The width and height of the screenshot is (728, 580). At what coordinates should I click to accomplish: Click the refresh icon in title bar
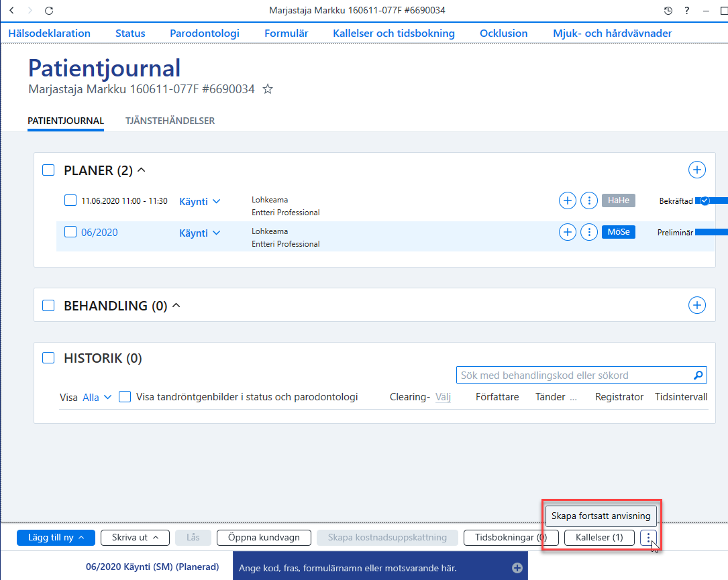click(x=49, y=11)
